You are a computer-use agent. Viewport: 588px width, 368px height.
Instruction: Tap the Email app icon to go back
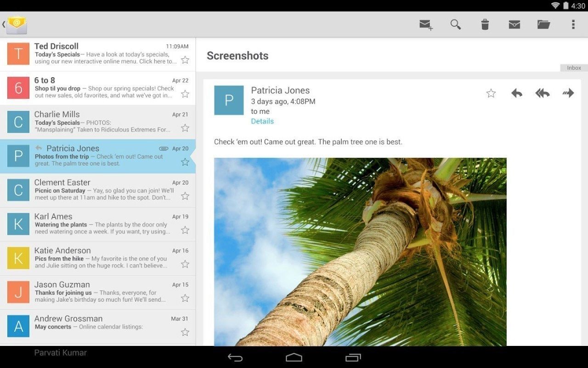[x=17, y=25]
